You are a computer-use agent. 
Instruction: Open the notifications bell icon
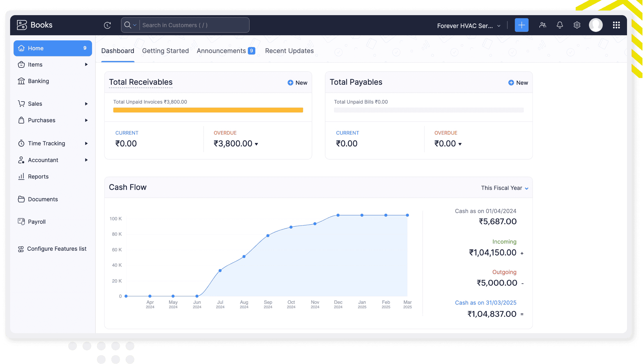559,25
